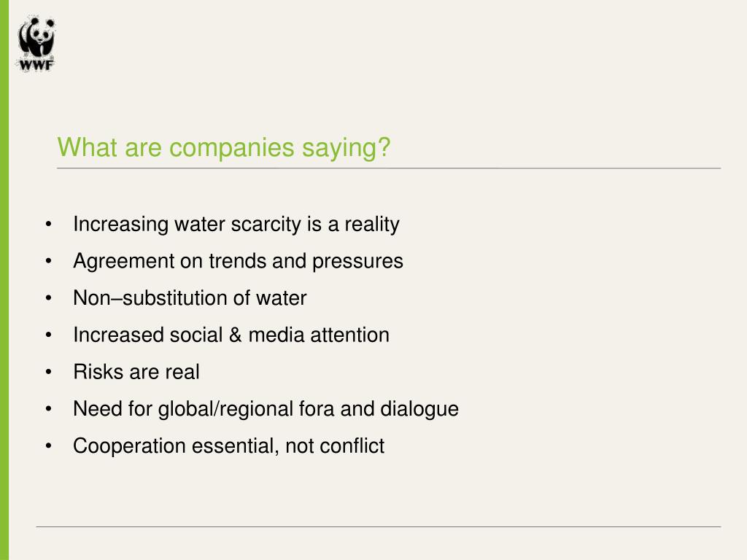The height and width of the screenshot is (560, 747).
Task: Click the WWF panda logo
Action: [x=36, y=39]
